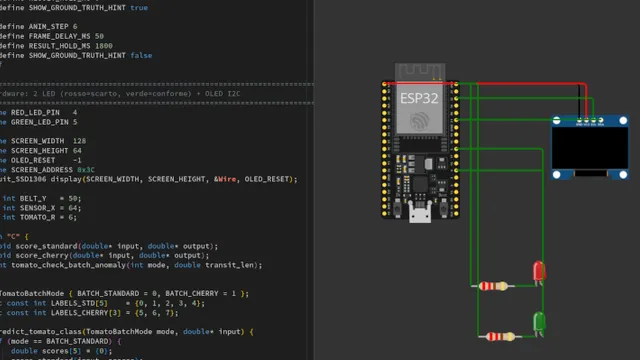Click the 'SHOW_GROUND_TRUTH_HINT false' line

coord(76,55)
